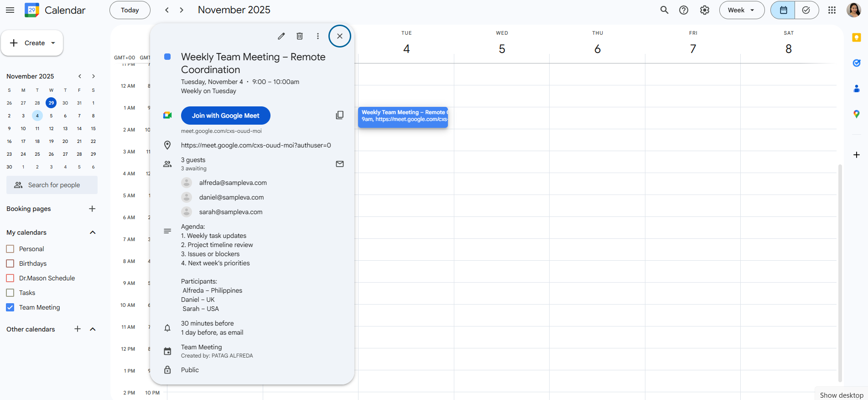Type in Search for people field
Image resolution: width=868 pixels, height=400 pixels.
click(54, 185)
